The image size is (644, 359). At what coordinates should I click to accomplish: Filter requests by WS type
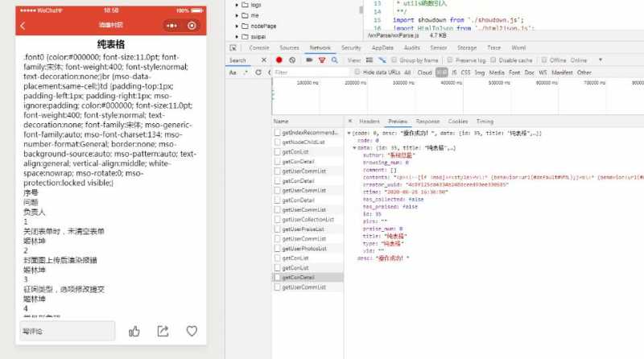[543, 72]
